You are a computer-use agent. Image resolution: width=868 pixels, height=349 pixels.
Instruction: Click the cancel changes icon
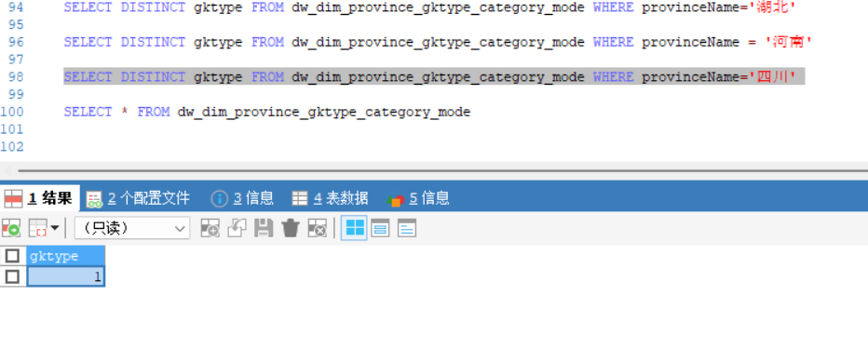tap(318, 228)
